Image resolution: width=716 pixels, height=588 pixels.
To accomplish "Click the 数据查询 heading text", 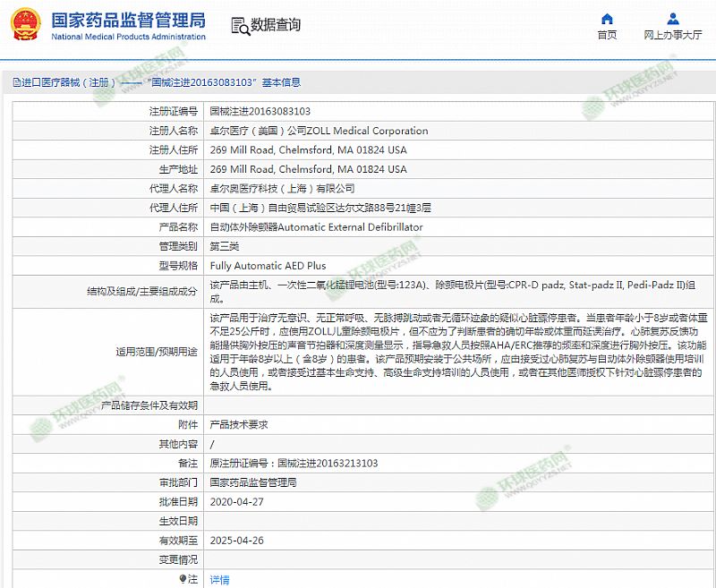I will point(276,25).
